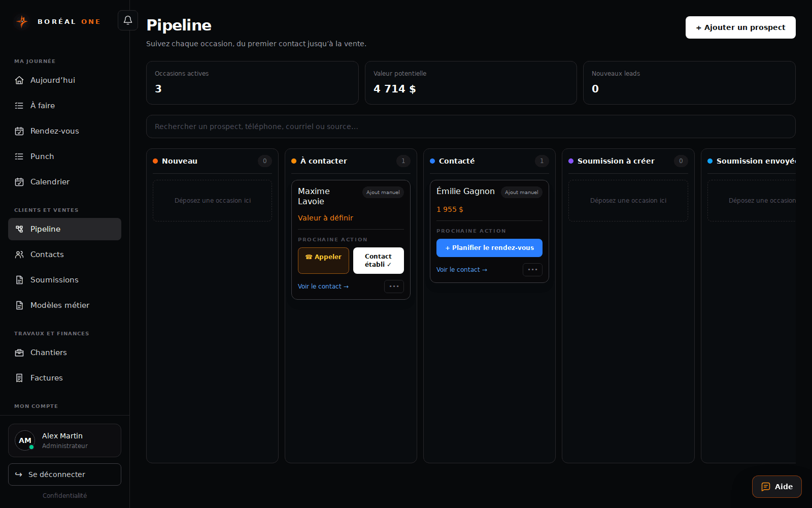
Task: Open the Aide help button
Action: (776, 487)
